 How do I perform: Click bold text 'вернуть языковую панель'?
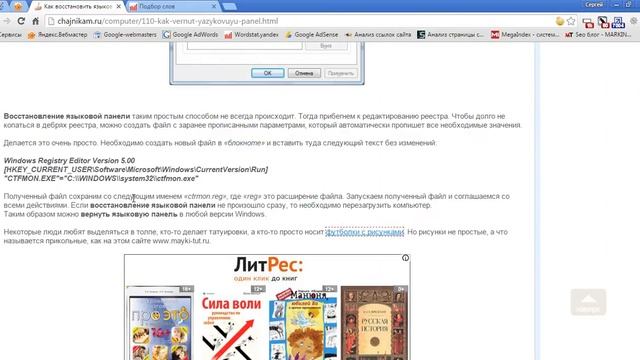point(129,214)
